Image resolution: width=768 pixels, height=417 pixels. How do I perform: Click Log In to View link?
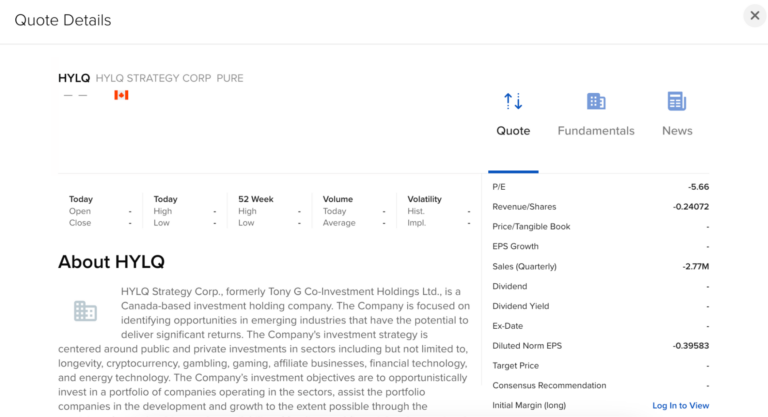tap(680, 405)
